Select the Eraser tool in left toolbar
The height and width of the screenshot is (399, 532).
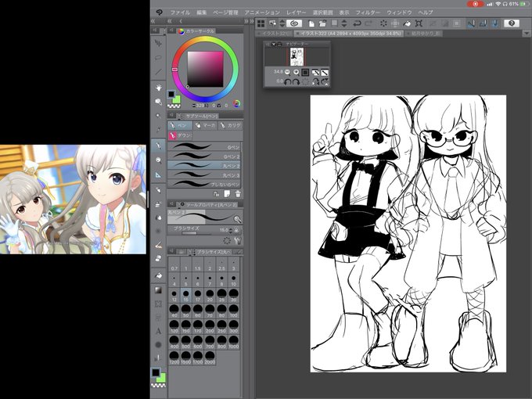coord(158,258)
